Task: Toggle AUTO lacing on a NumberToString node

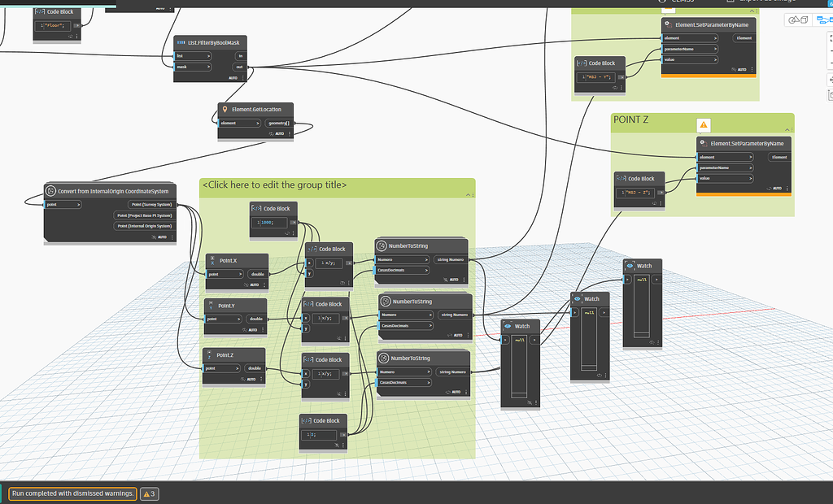Action: tap(454, 280)
